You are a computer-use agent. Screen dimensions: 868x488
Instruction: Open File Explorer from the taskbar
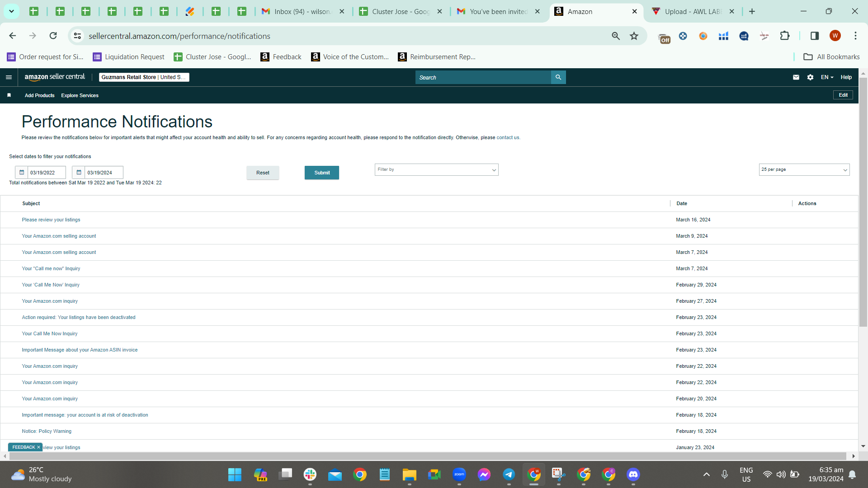410,474
